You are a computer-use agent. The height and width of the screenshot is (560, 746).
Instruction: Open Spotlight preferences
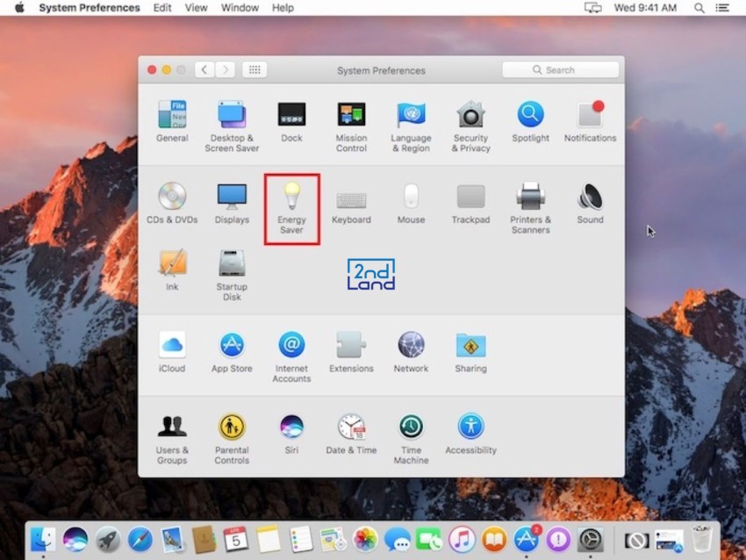530,121
